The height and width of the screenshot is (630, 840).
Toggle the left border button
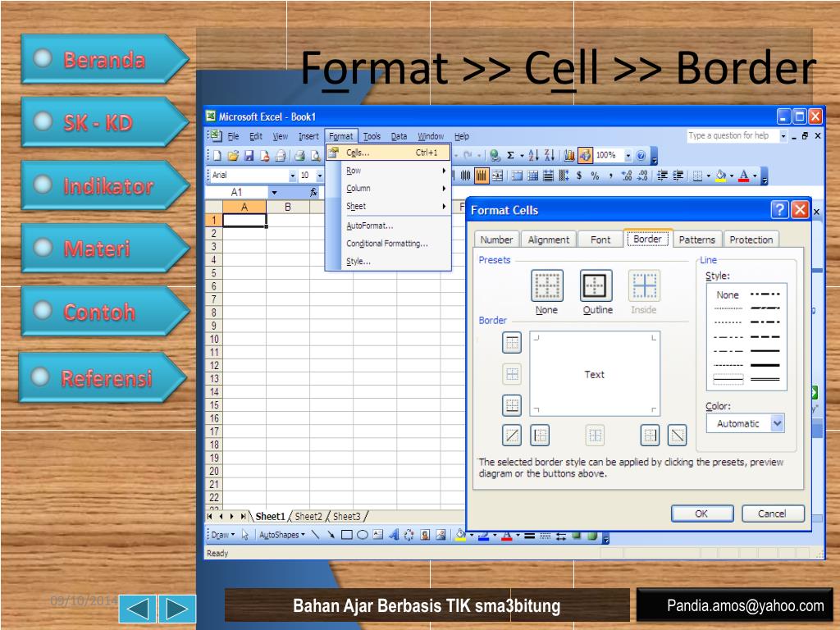tap(540, 435)
